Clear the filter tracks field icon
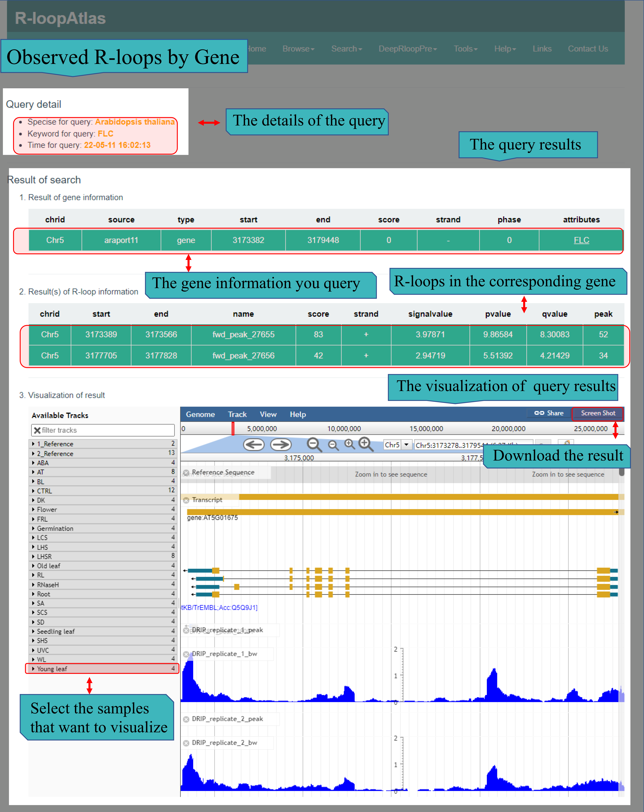This screenshot has height=812, width=644. [37, 430]
